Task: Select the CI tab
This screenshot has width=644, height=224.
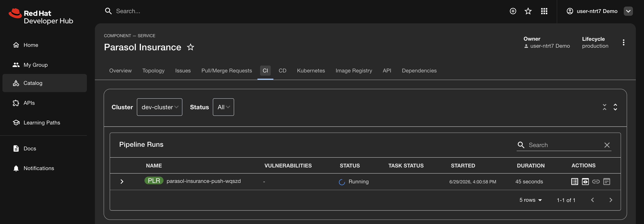Action: point(265,71)
